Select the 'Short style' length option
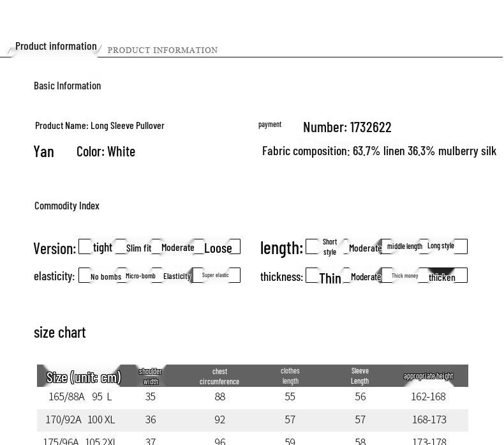Screen dimensions: 504x445 (x=313, y=246)
